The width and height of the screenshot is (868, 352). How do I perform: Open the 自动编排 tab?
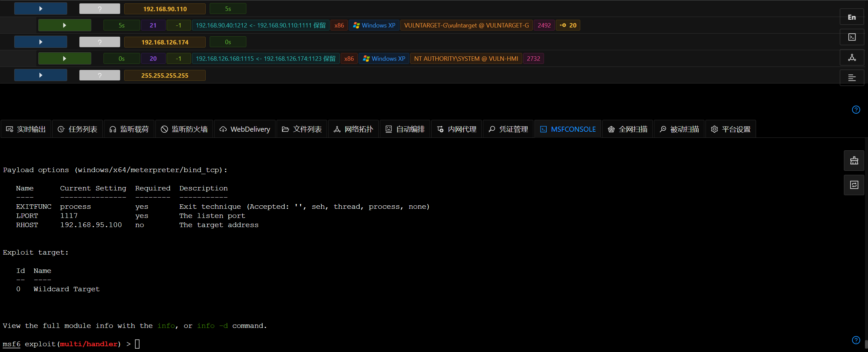point(405,129)
